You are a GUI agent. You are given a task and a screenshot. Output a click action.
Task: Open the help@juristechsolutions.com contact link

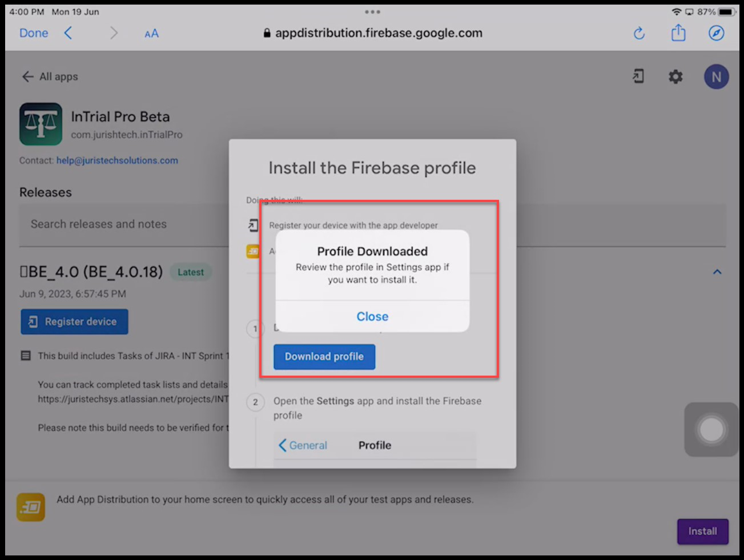point(117,160)
